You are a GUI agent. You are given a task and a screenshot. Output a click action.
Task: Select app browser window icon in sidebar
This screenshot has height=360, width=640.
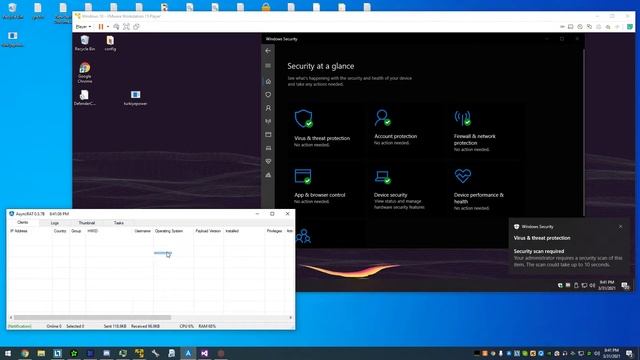(x=268, y=135)
